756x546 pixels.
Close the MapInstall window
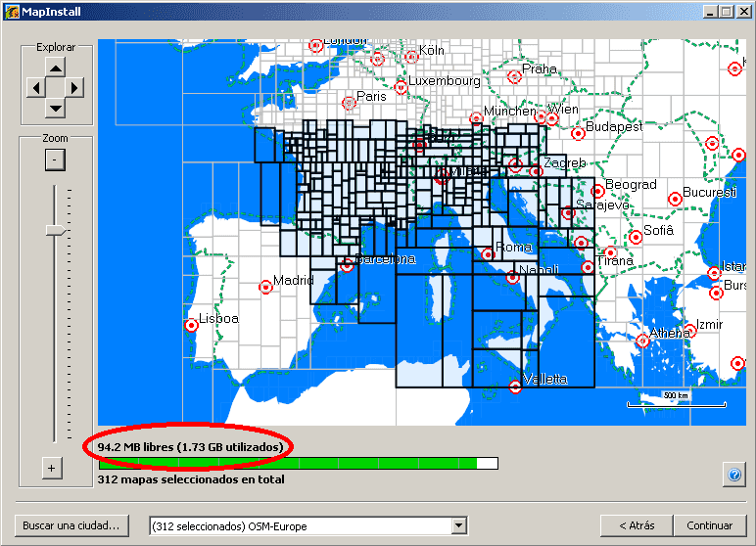pyautogui.click(x=744, y=12)
